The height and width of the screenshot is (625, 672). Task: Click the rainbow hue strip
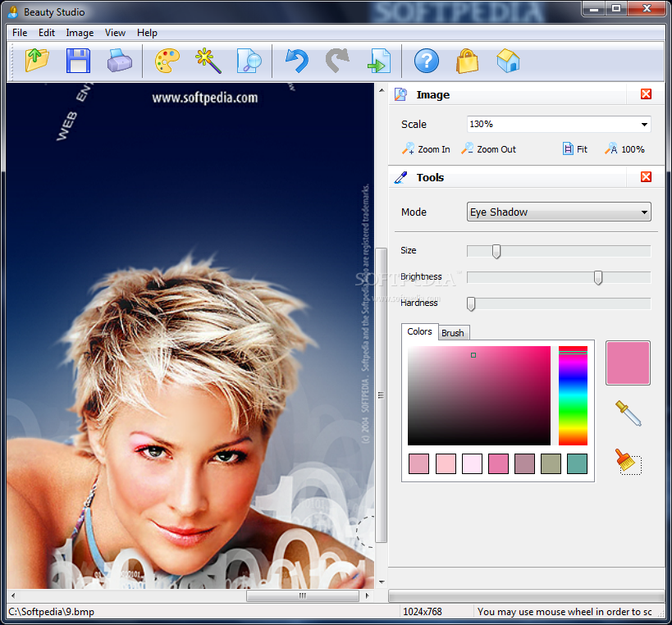point(573,396)
